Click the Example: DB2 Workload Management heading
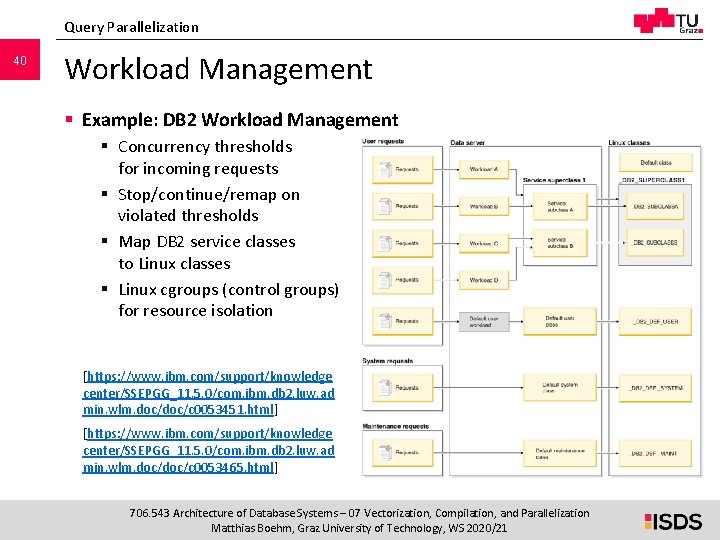 (240, 120)
